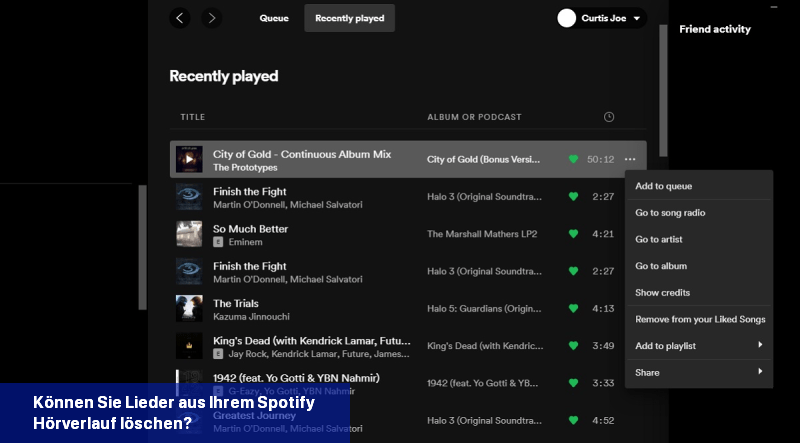Open three-dots menu for City of Gold
The image size is (800, 443).
(x=630, y=159)
